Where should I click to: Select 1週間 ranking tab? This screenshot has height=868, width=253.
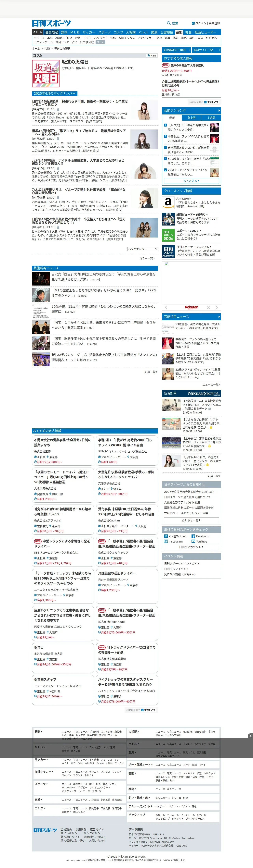click(x=211, y=118)
